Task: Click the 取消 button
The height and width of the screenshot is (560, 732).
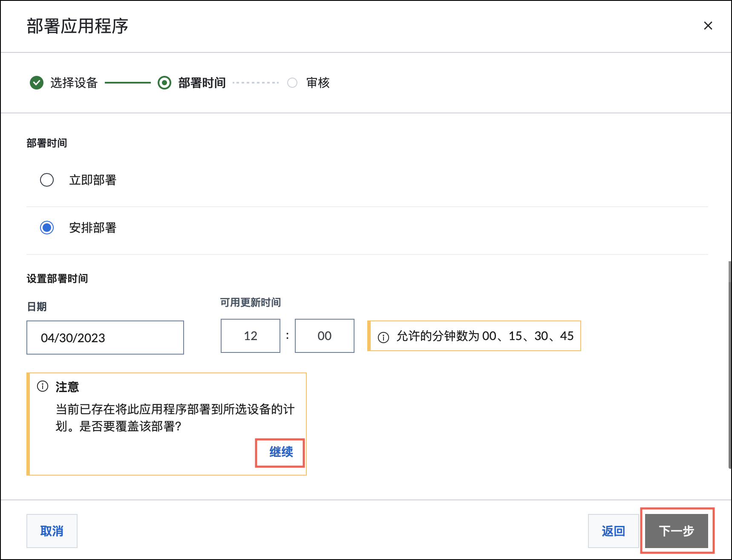Action: [52, 531]
